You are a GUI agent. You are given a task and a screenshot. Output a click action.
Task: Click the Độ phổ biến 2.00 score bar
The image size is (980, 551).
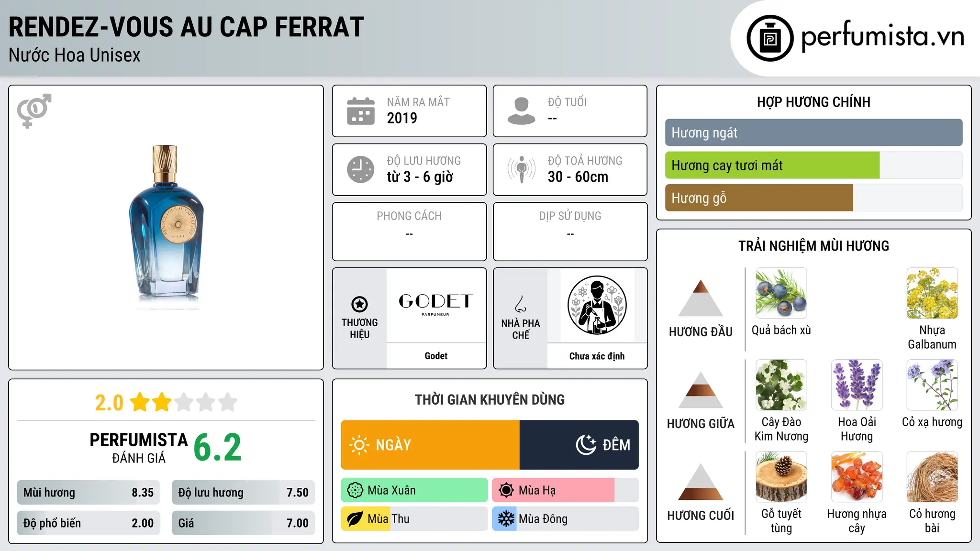pos(89,523)
